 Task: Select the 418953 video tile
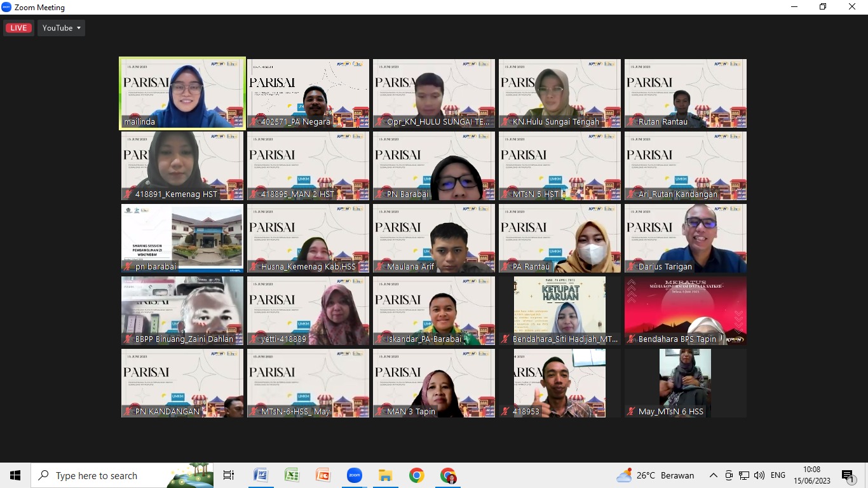(x=560, y=383)
